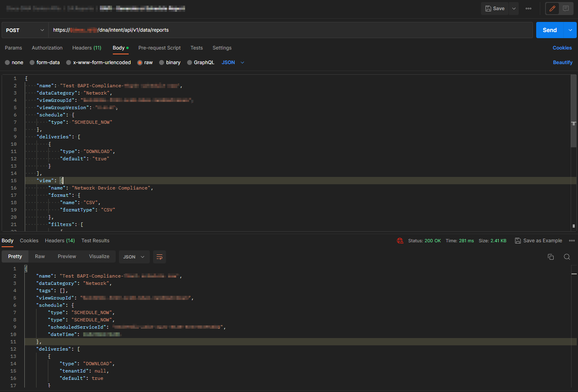Select the raw body type radio
This screenshot has height=392, width=578.
click(x=140, y=62)
